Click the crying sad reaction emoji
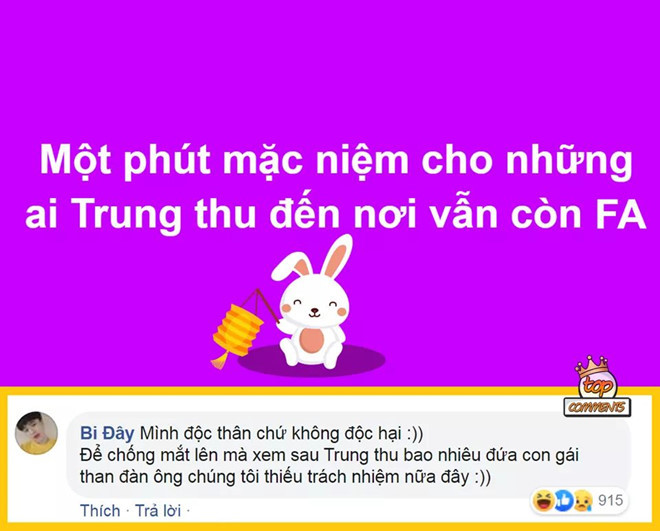Screen dimensions: 660x531 (583, 500)
